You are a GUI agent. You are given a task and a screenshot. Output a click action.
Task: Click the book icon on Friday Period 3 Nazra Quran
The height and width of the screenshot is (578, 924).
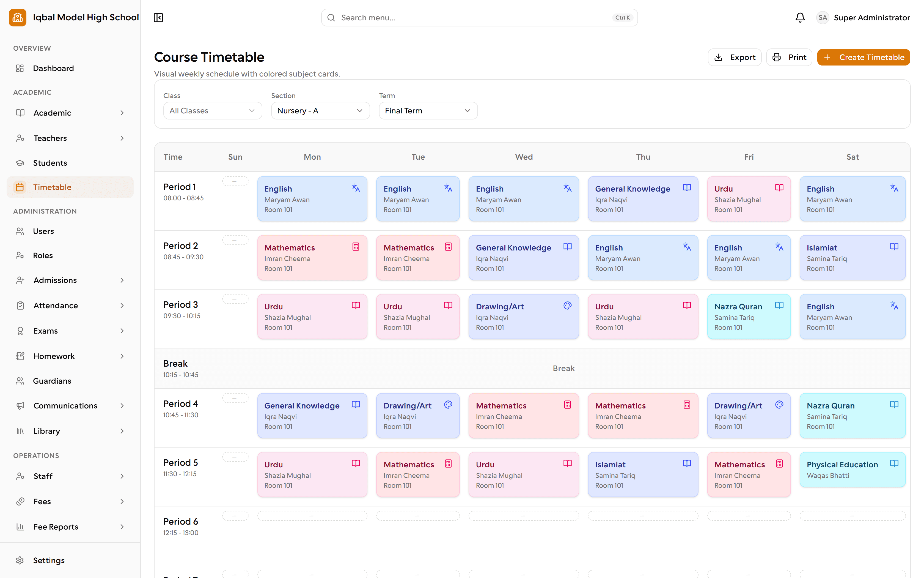(779, 306)
